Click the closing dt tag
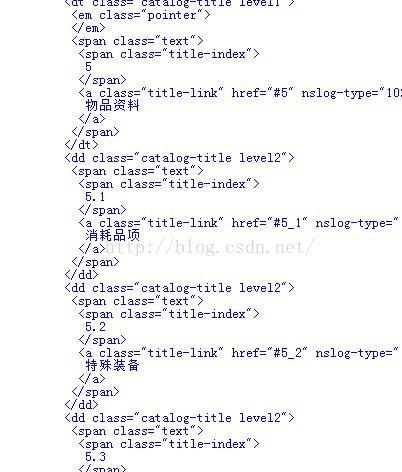The image size is (402, 472). pyautogui.click(x=82, y=145)
